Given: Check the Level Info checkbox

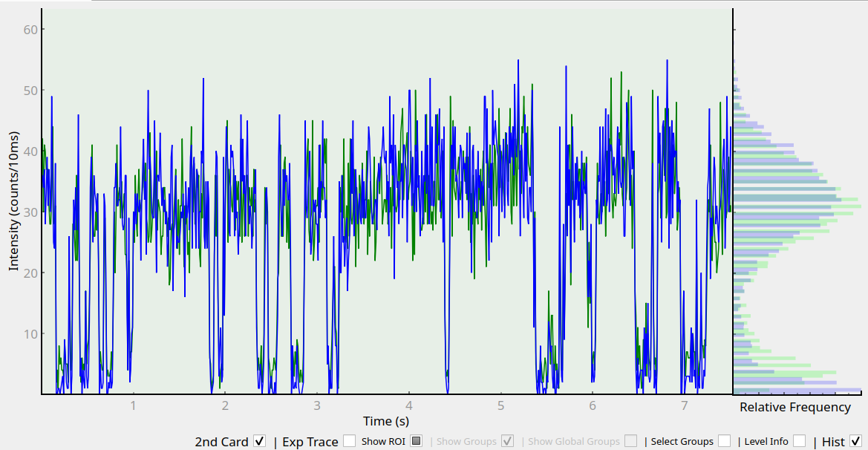Looking at the screenshot, I should [x=799, y=441].
